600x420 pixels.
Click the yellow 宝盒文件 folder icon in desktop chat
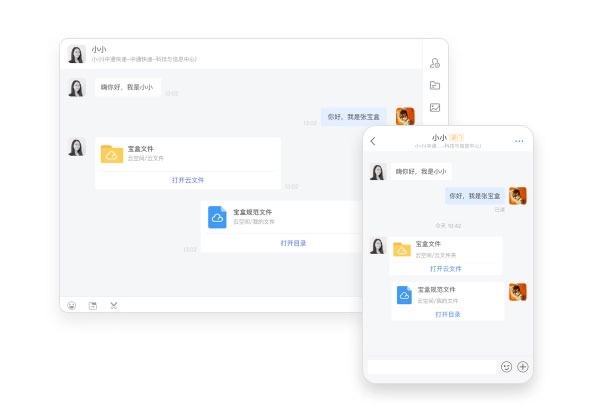click(112, 154)
